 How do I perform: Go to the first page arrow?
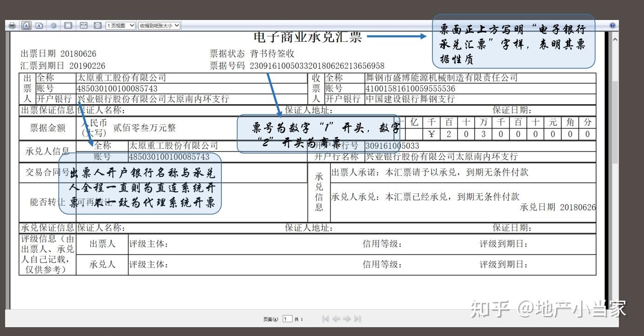[x=325, y=319]
